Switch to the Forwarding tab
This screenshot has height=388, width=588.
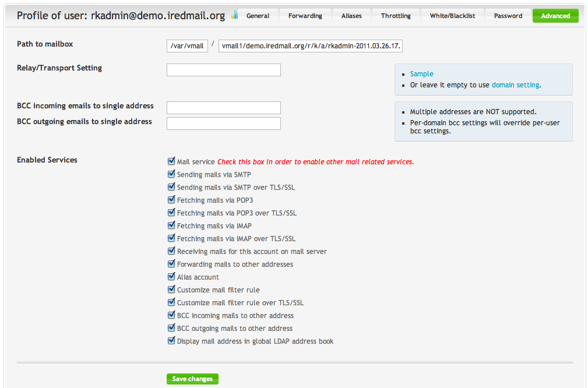pyautogui.click(x=305, y=16)
